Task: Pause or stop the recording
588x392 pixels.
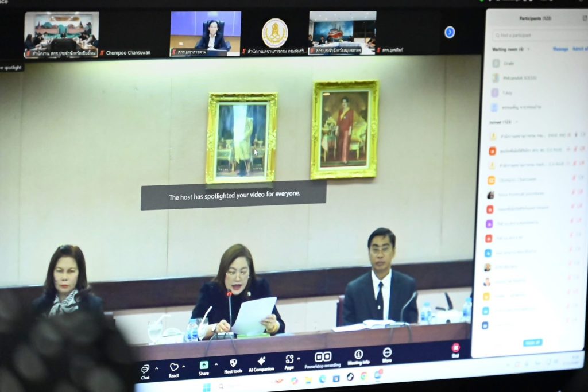Action: [x=323, y=357]
